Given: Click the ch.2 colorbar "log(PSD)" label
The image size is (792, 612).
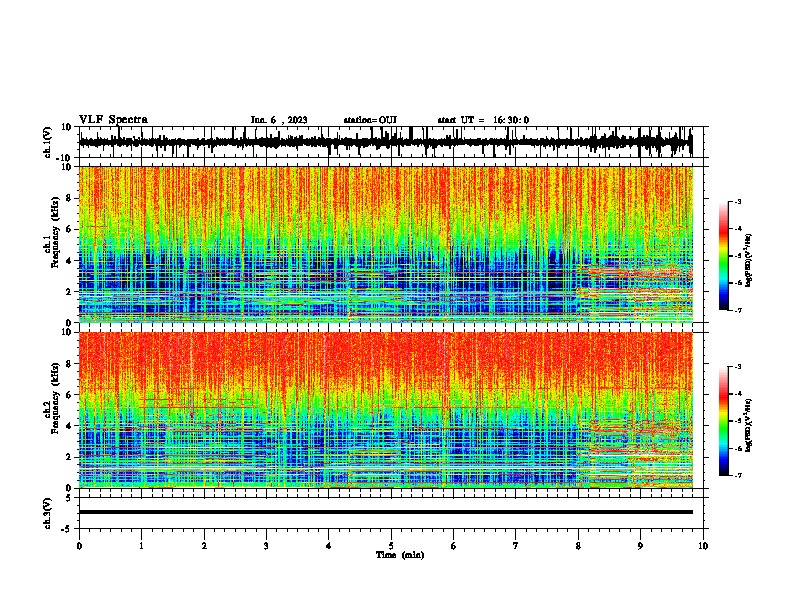Looking at the screenshot, I should click(749, 426).
